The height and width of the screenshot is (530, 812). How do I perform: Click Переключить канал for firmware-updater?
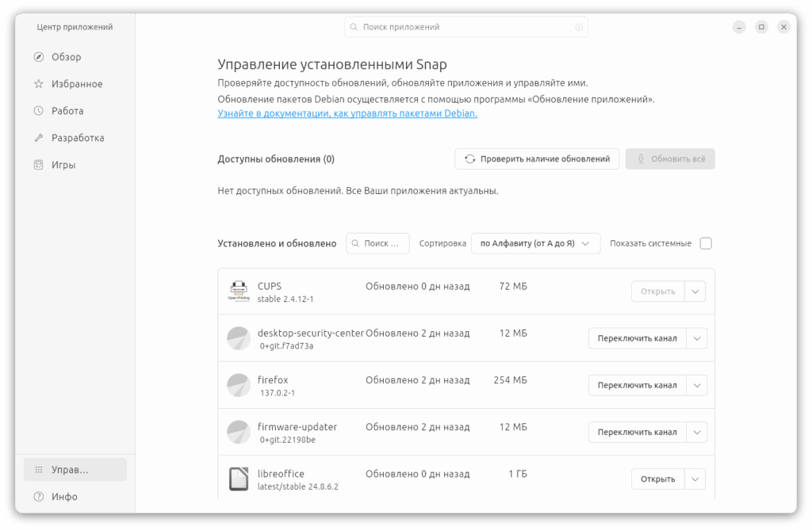[x=637, y=433]
